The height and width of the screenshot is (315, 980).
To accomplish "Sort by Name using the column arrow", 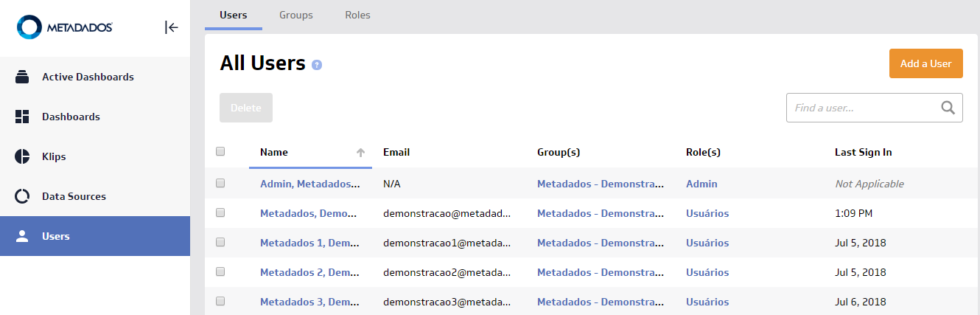I will tap(360, 153).
